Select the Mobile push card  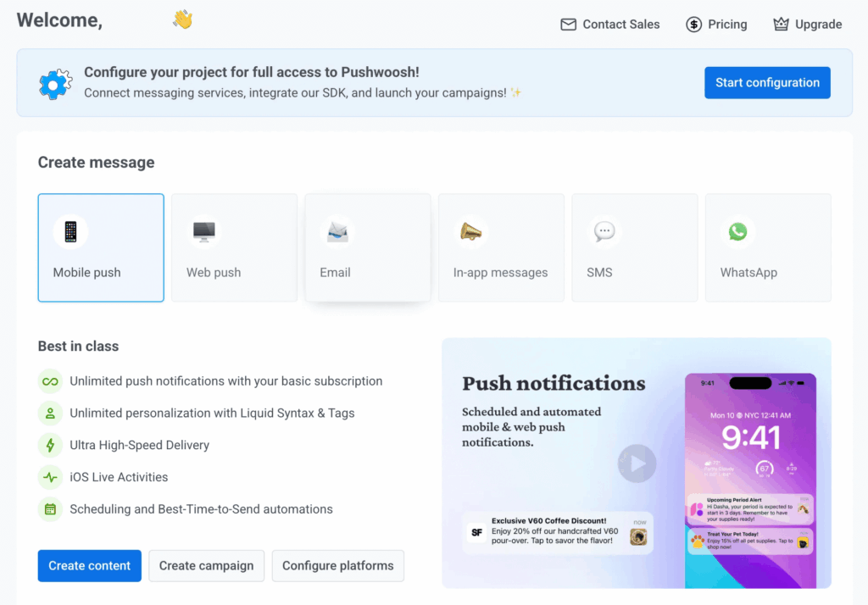100,247
